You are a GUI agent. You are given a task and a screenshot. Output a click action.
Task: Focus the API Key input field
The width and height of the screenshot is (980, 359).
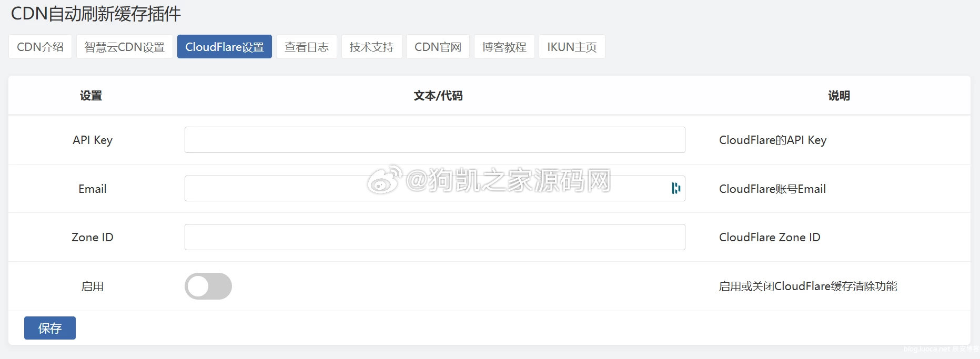point(435,140)
